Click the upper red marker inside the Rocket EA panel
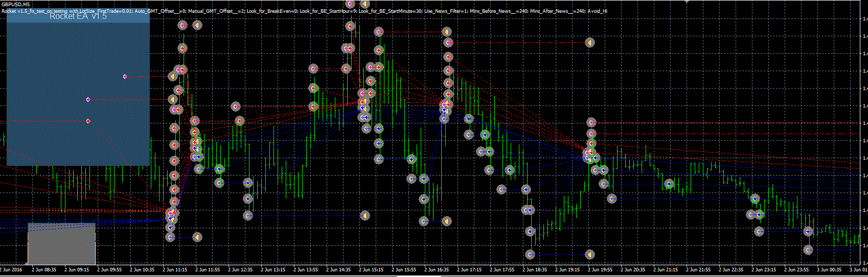868x277 pixels. [x=88, y=99]
